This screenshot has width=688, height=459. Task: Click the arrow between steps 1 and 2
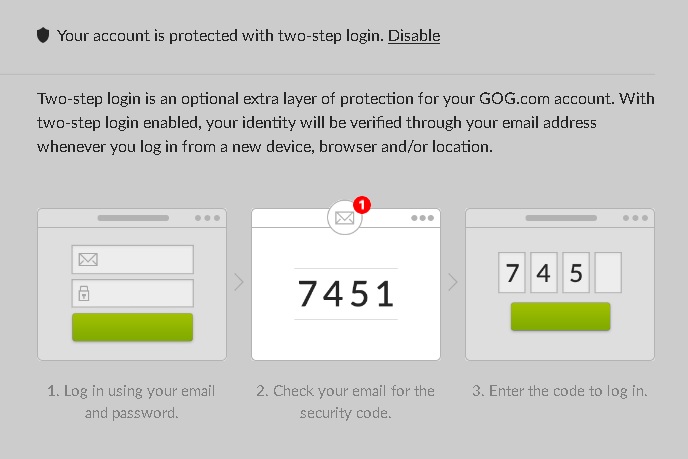[239, 283]
